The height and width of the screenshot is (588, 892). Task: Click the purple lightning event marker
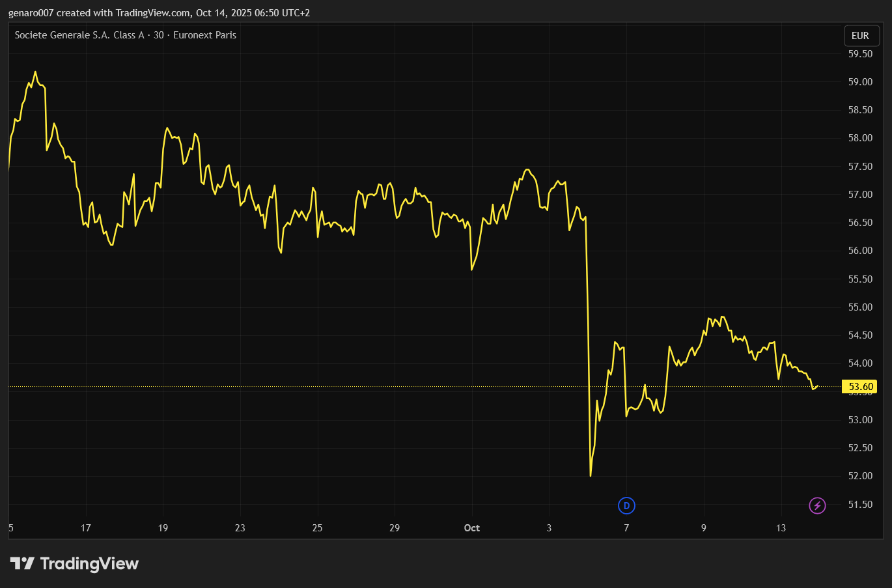tap(817, 505)
